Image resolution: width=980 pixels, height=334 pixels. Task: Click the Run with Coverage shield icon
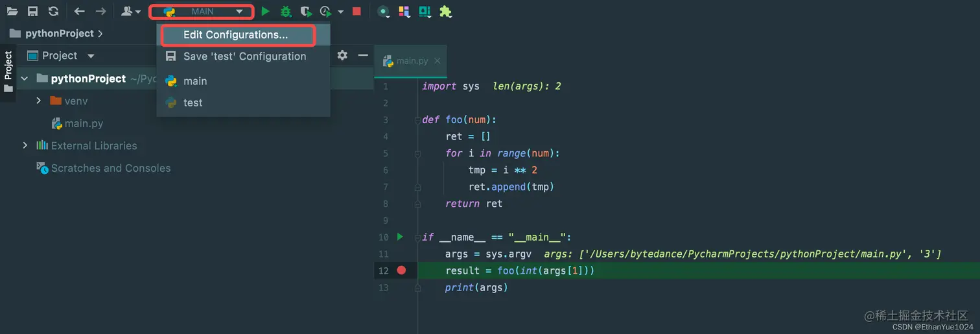pyautogui.click(x=306, y=11)
